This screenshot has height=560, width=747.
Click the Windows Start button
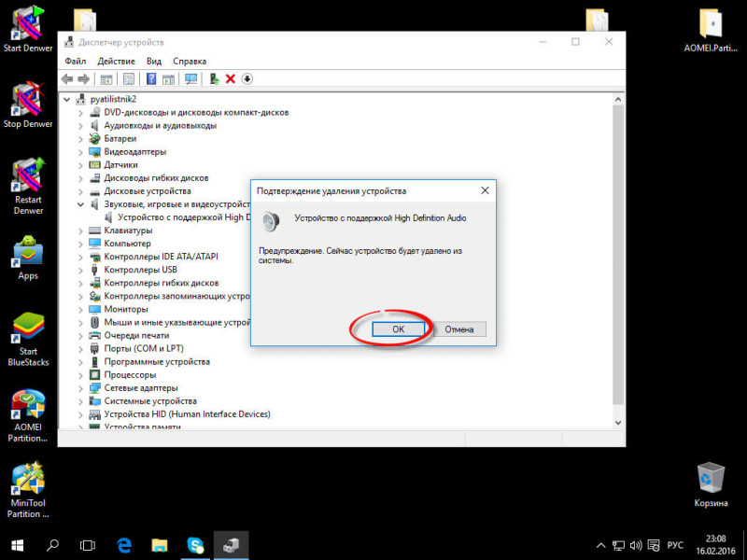click(18, 546)
